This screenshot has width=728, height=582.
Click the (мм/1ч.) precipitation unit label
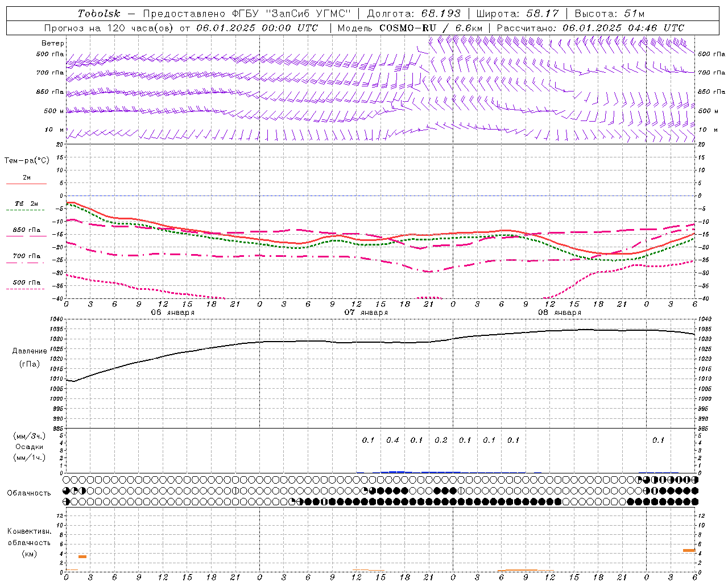(30, 458)
